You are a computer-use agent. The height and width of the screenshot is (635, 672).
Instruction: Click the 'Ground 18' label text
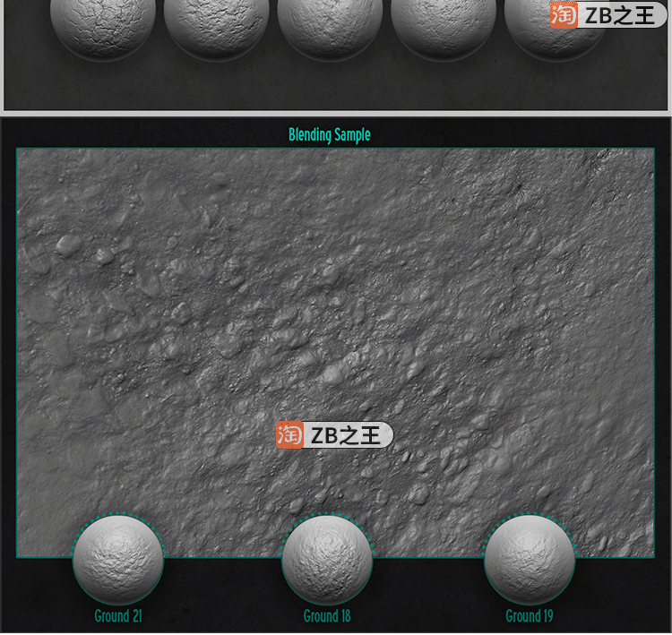tap(327, 615)
